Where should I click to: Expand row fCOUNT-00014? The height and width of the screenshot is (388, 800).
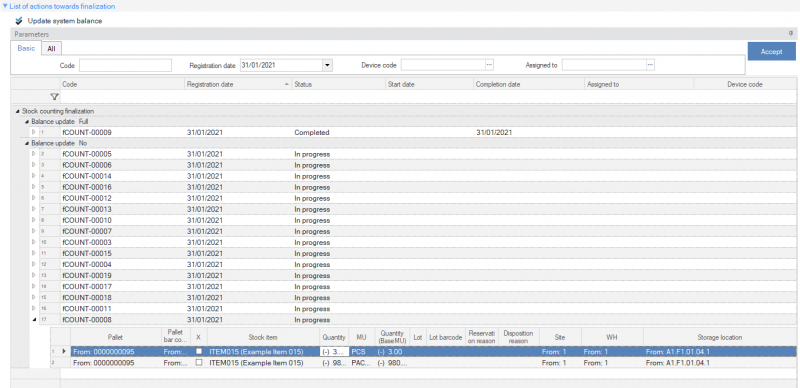click(x=34, y=176)
